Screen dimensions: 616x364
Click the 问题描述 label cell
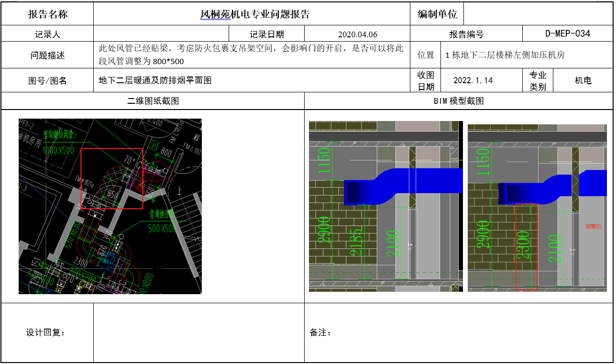[47, 54]
